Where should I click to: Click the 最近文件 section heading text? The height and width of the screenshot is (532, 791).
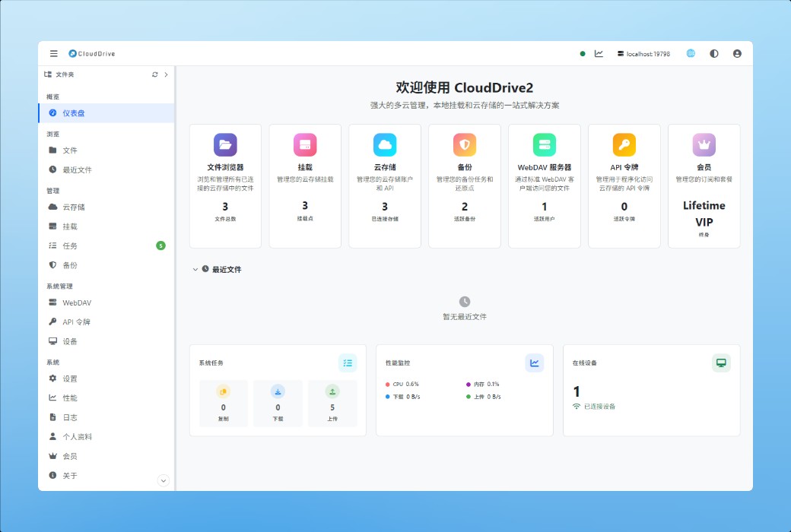(227, 270)
